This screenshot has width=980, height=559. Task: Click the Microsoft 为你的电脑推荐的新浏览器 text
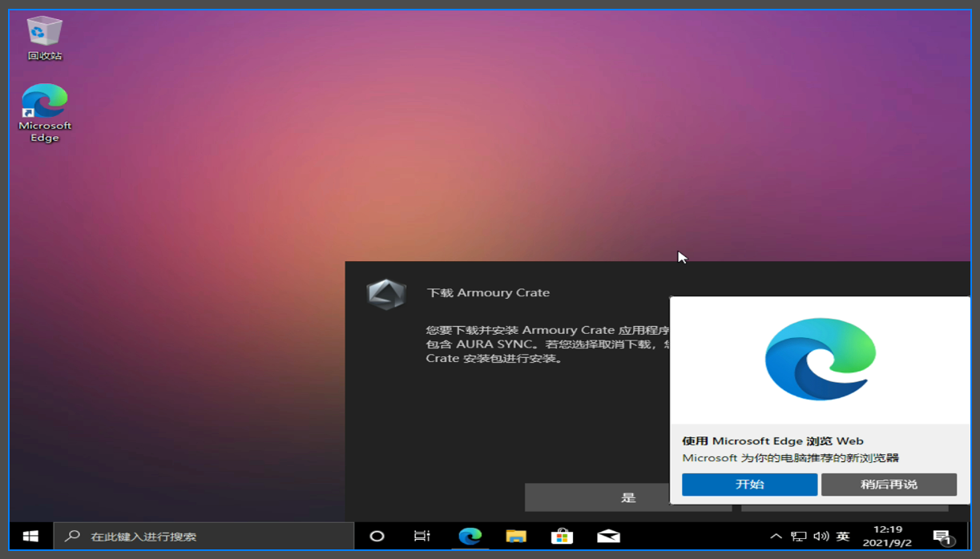coord(790,458)
